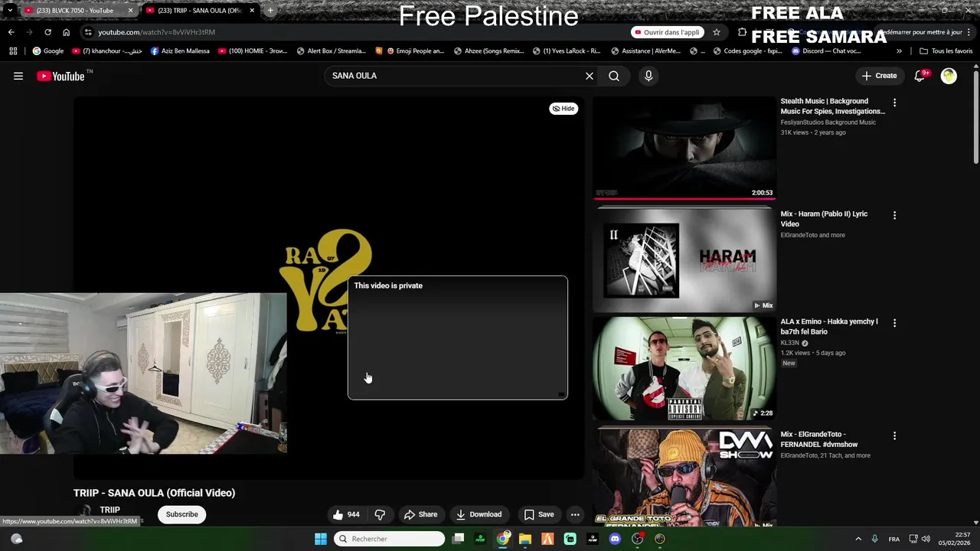Image resolution: width=980 pixels, height=551 pixels.
Task: Open options for ALA x Emino video
Action: click(x=894, y=323)
